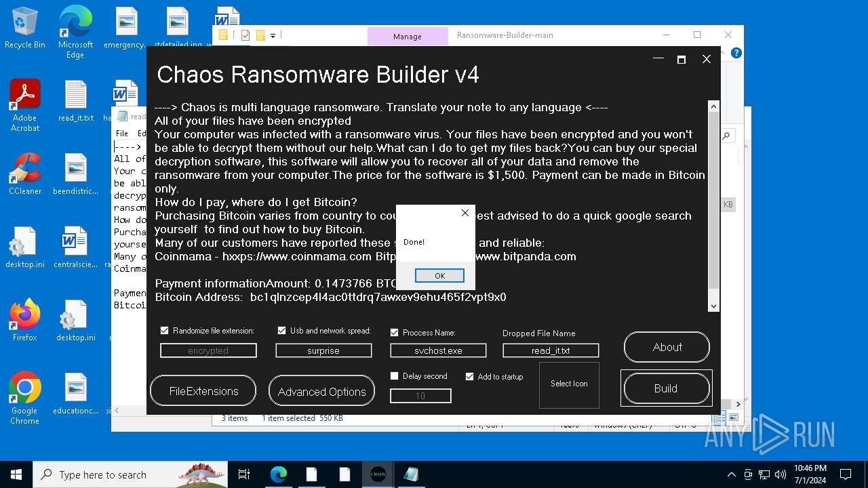Open the volume control in system tray
This screenshot has width=868, height=488.
(781, 474)
